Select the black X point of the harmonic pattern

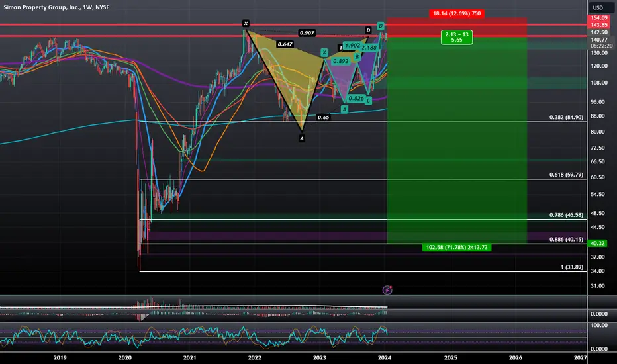[246, 24]
